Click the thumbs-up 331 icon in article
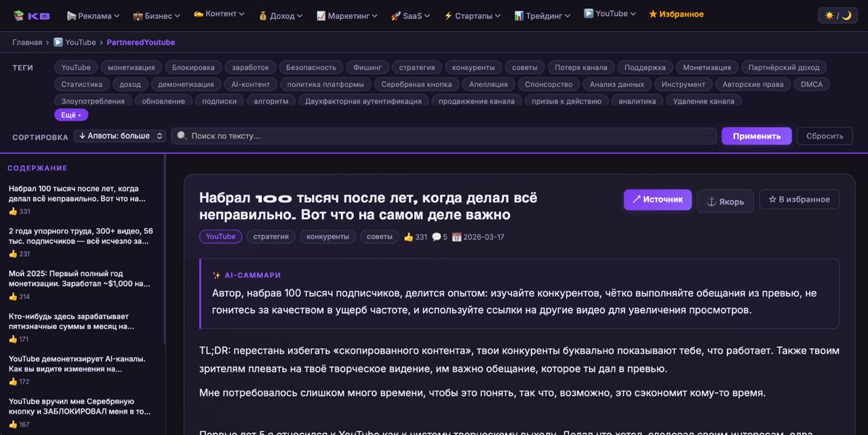868x435 pixels. pos(408,237)
